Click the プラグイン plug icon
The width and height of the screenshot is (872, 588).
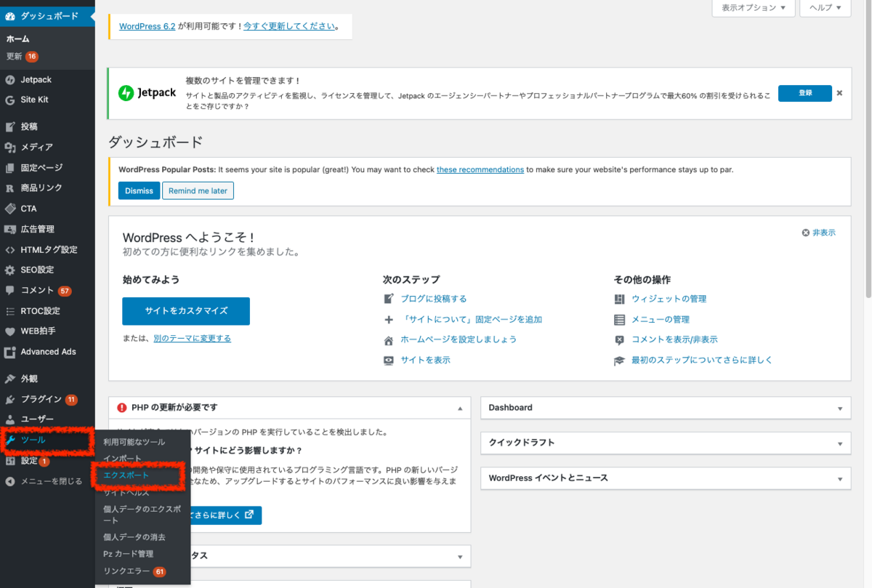pos(10,400)
